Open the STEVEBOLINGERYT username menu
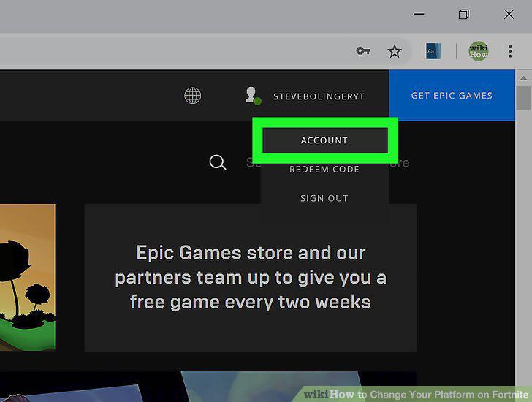The image size is (532, 402). pyautogui.click(x=319, y=96)
